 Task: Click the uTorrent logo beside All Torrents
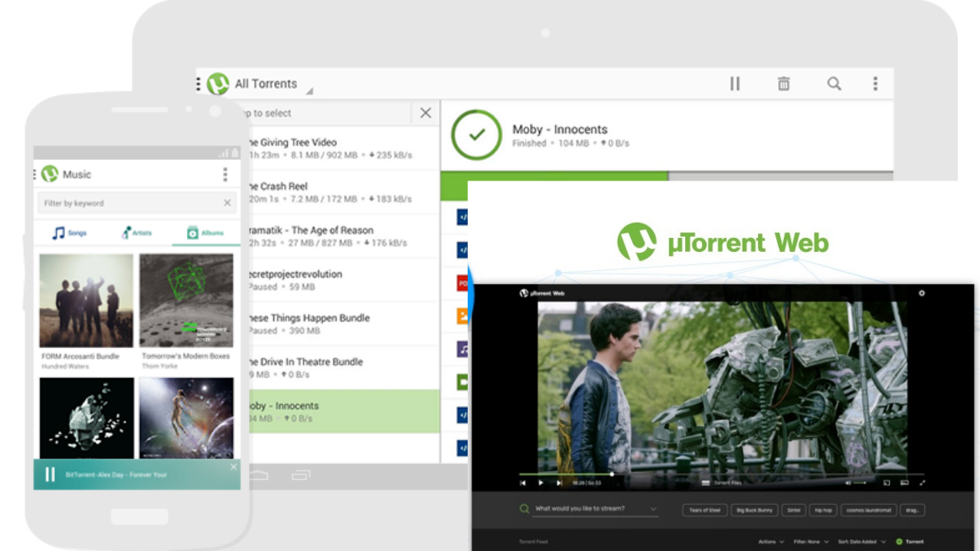point(218,83)
